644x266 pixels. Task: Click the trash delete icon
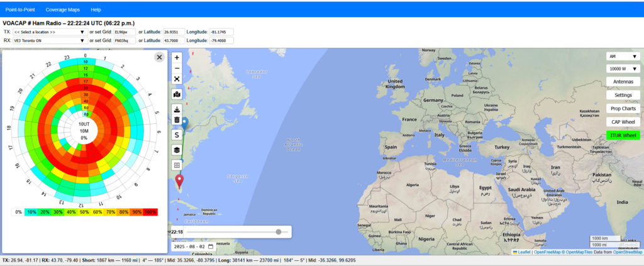(177, 119)
